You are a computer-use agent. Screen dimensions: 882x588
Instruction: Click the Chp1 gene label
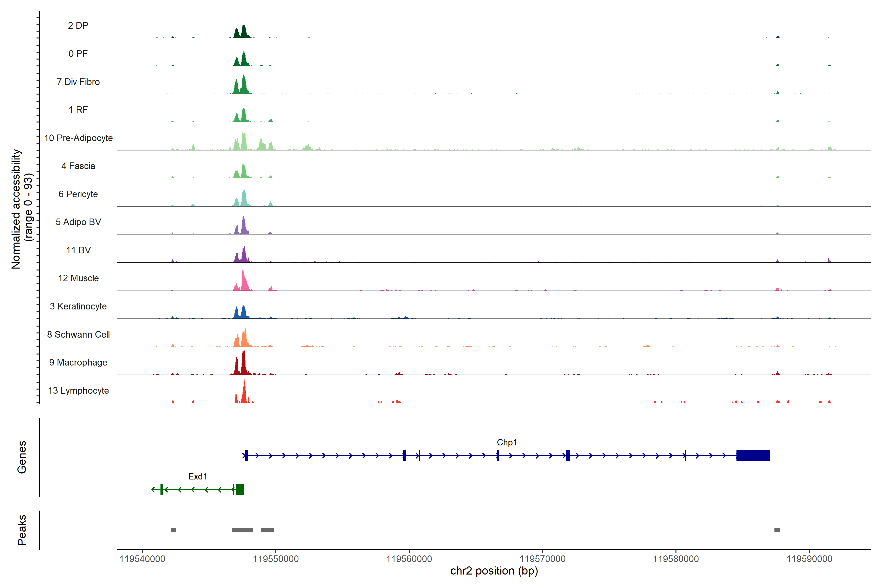click(507, 442)
